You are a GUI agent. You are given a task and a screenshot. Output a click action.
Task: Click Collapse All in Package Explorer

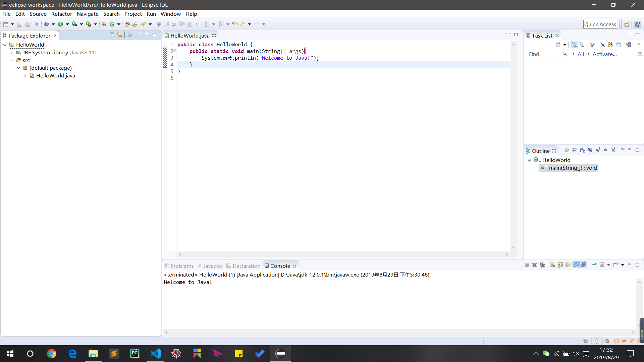112,35
